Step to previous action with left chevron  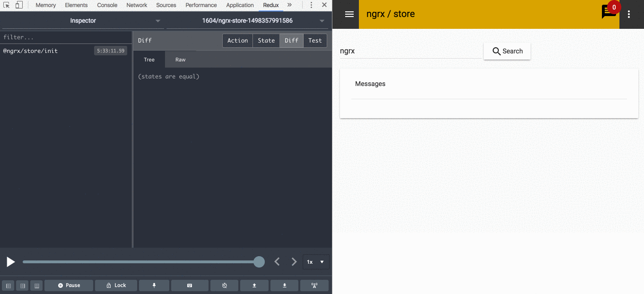pos(278,261)
